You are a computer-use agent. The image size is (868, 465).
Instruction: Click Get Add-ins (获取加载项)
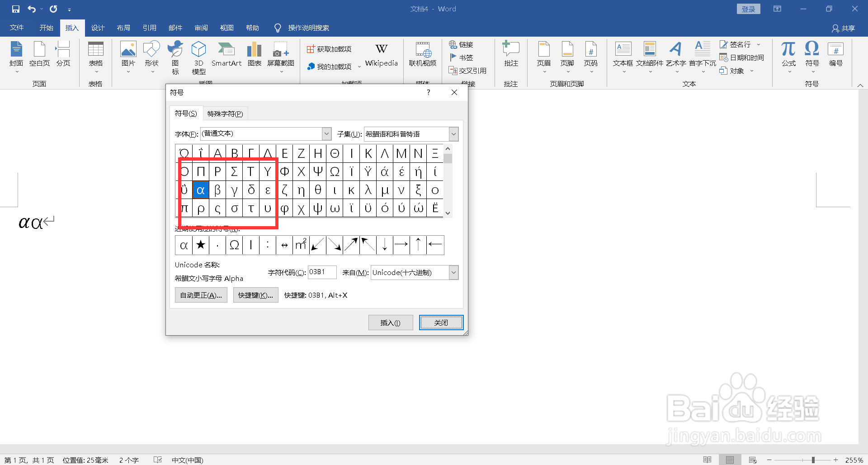coord(329,49)
